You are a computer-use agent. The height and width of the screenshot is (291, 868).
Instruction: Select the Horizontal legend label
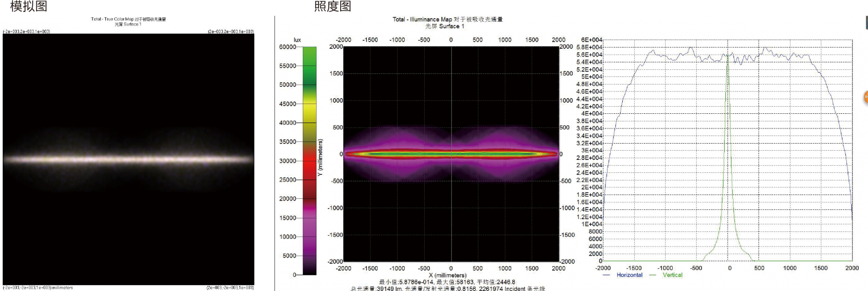tap(629, 275)
